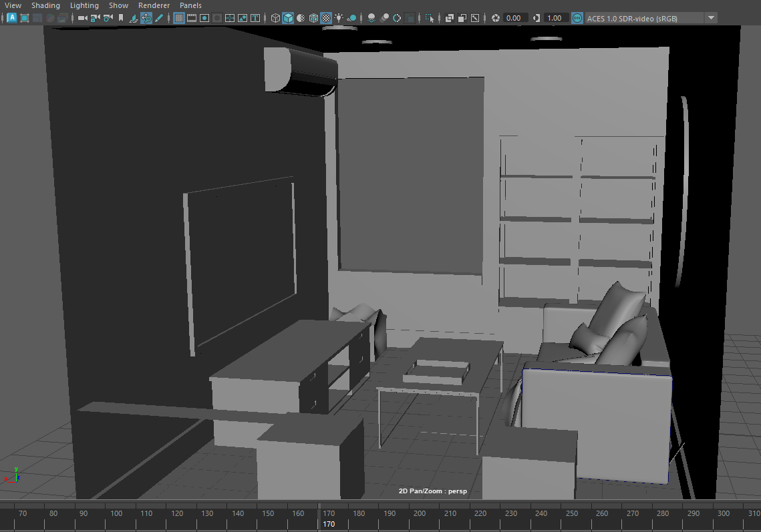Click the Use All Lights bulb icon
This screenshot has height=532, width=761.
pos(339,18)
